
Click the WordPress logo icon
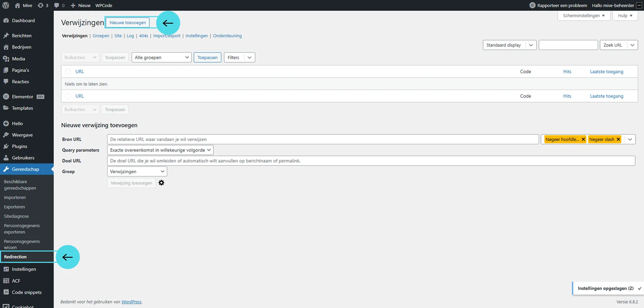6,5
